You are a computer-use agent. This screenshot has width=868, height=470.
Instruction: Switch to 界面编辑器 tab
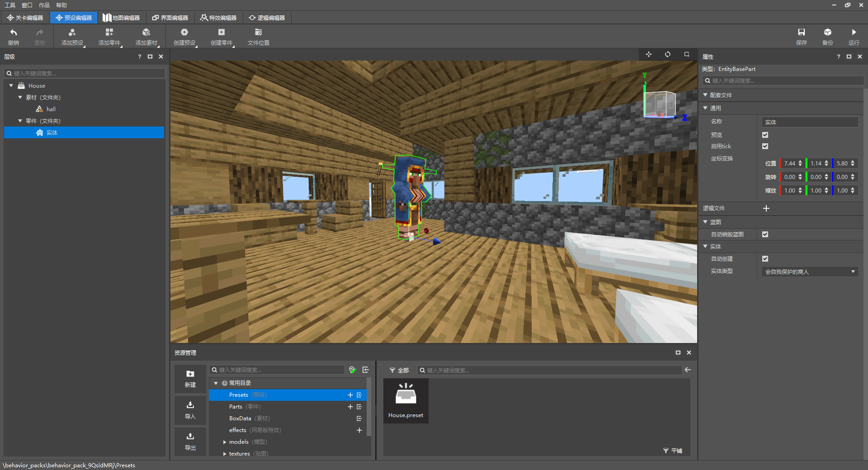[170, 18]
